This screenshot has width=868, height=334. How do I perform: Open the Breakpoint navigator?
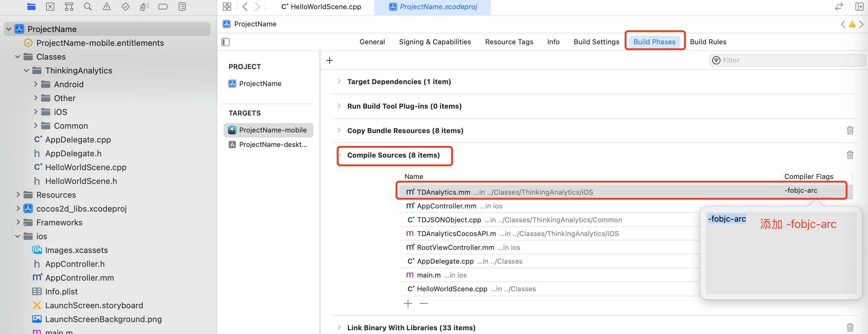coord(163,6)
